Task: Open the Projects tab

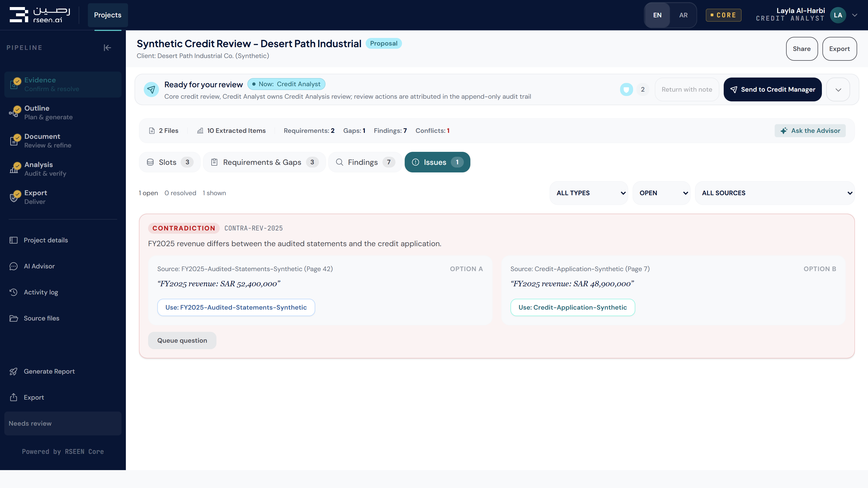Action: [107, 15]
